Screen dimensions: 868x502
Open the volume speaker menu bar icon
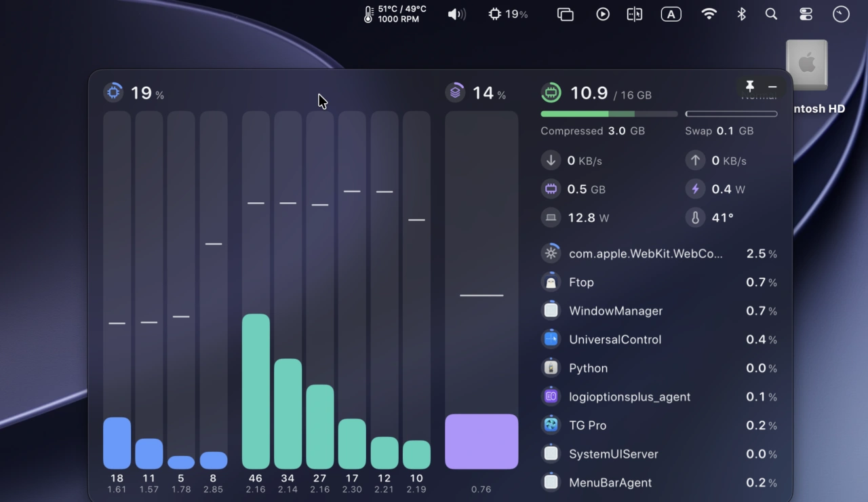pos(456,14)
